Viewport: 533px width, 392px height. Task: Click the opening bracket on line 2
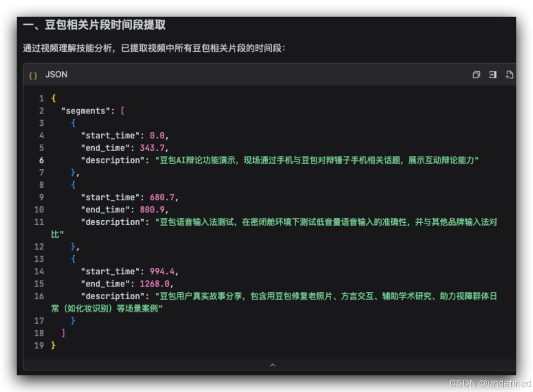pyautogui.click(x=122, y=111)
